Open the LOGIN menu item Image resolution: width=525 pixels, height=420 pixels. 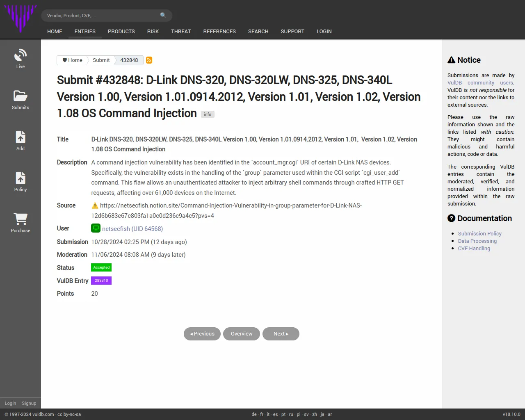[324, 32]
